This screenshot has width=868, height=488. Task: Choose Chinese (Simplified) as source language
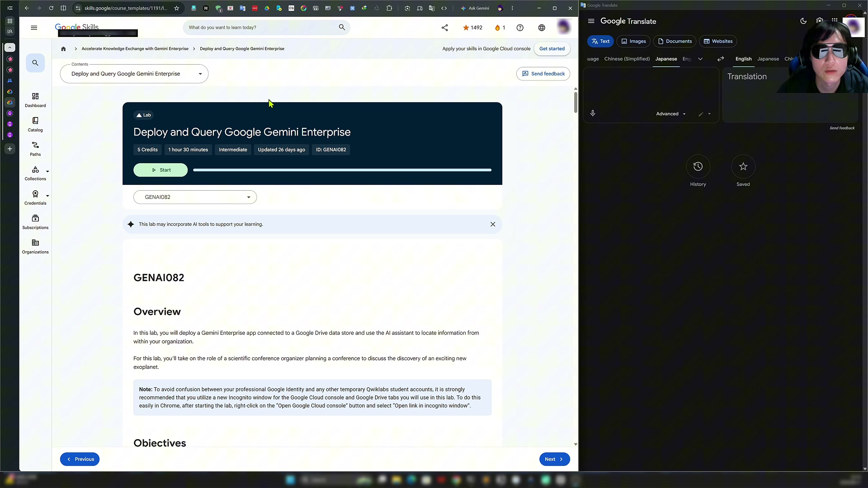[627, 59]
